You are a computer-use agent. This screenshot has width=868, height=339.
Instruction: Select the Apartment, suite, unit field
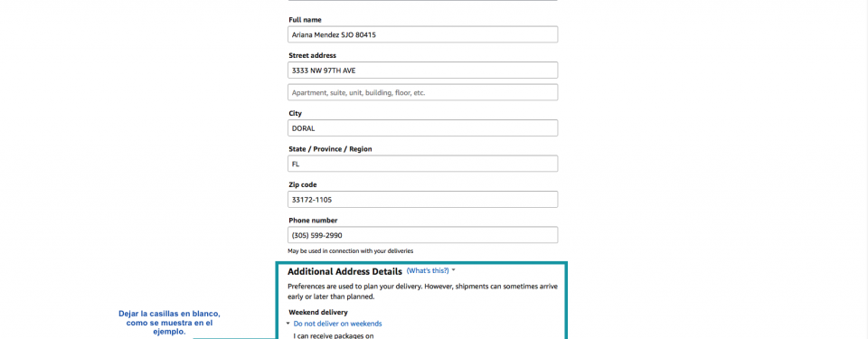[422, 92]
